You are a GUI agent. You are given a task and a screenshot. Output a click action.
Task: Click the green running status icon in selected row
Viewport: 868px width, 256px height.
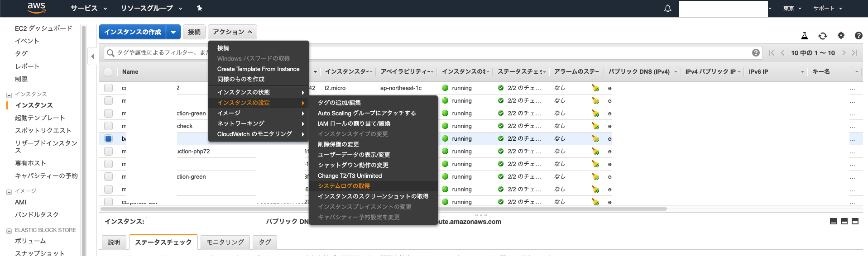[x=445, y=138]
